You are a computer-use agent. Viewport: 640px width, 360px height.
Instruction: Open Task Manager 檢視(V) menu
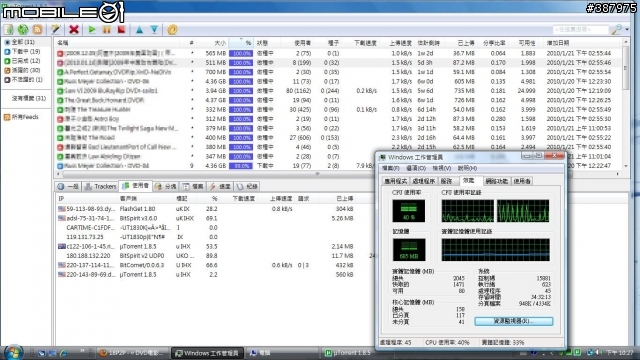click(442, 168)
